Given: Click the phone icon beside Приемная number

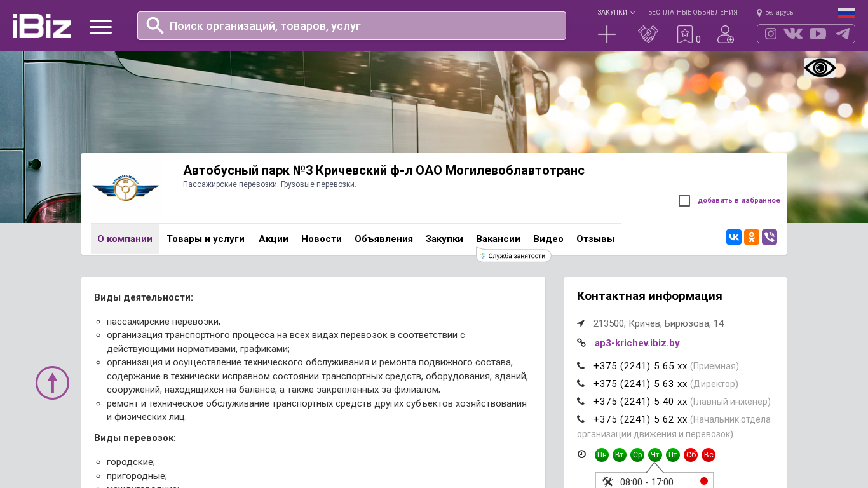Looking at the screenshot, I should pos(581,366).
